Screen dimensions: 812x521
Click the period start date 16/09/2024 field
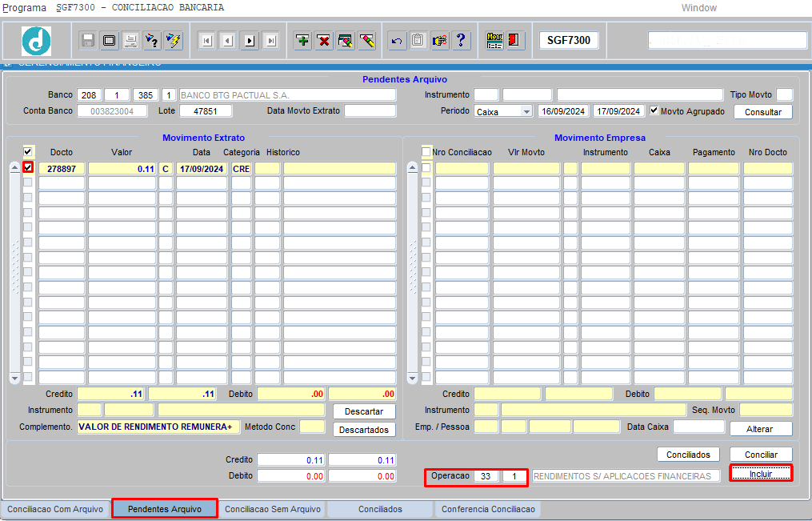563,111
